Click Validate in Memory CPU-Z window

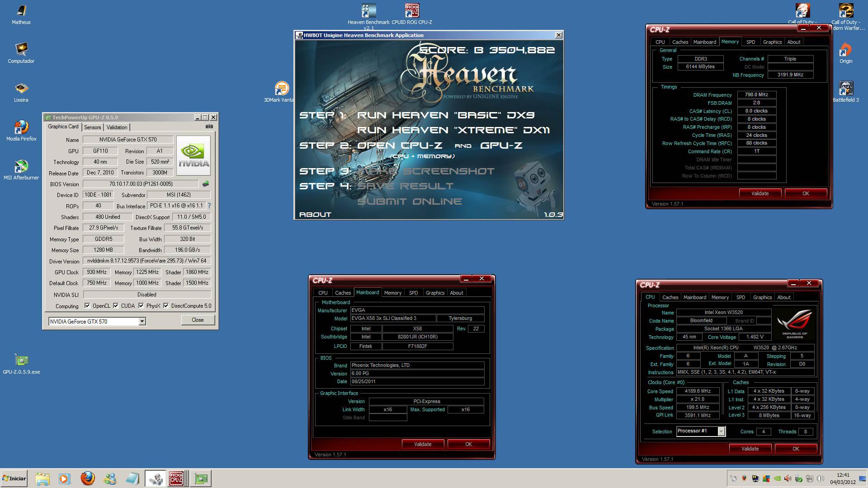click(x=760, y=193)
